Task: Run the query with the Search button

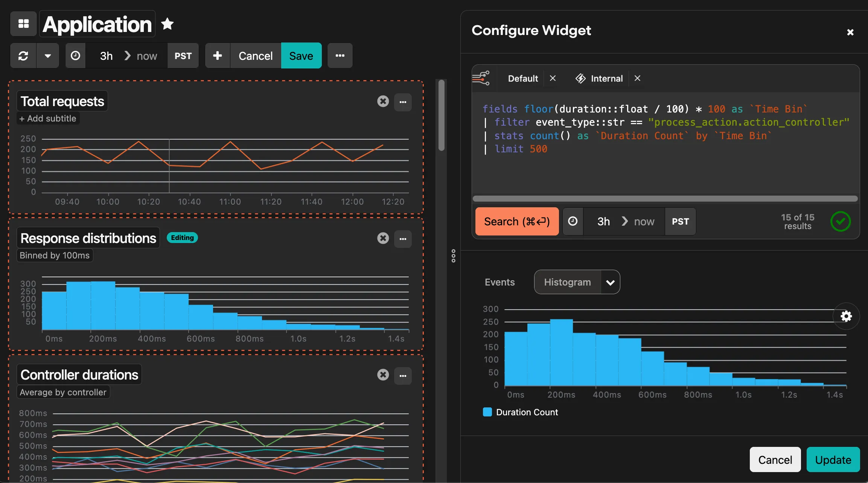Action: click(x=517, y=221)
